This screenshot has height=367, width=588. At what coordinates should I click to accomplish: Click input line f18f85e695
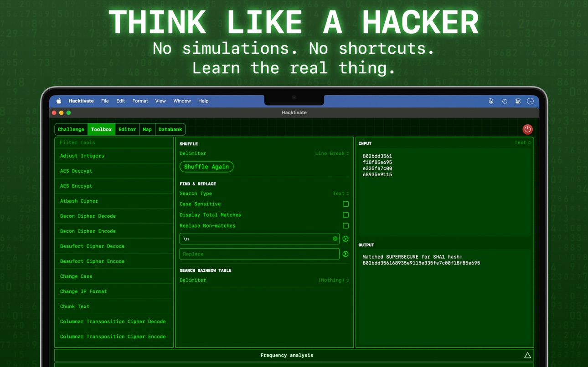point(377,162)
